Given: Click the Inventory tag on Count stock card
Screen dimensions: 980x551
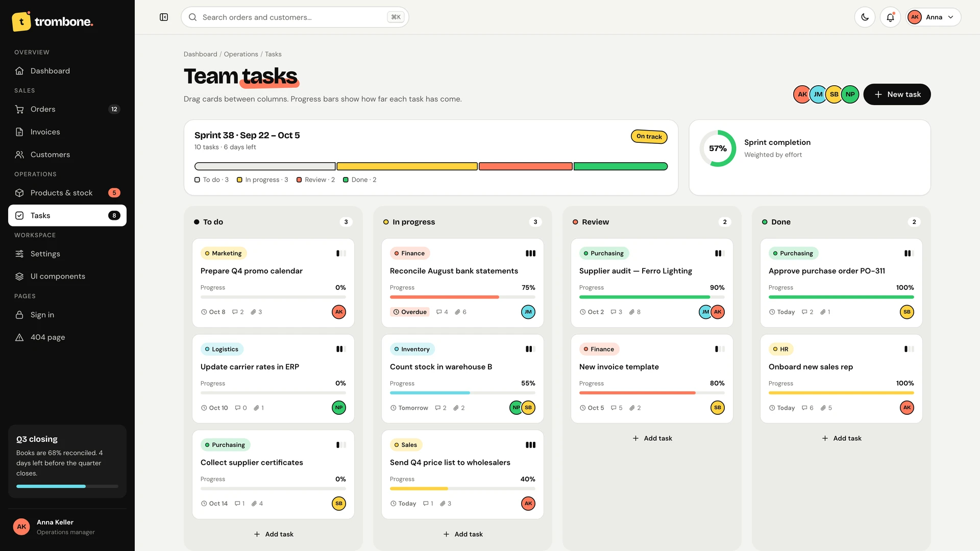Looking at the screenshot, I should point(412,349).
